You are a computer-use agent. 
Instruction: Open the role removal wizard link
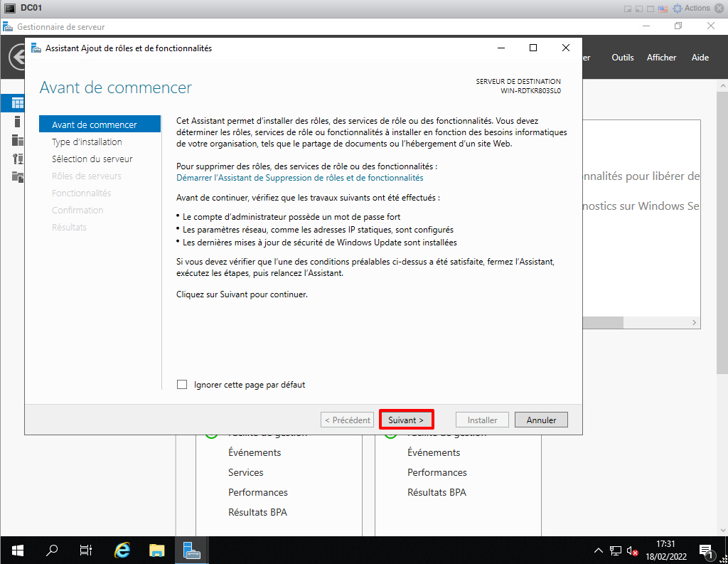click(x=299, y=178)
